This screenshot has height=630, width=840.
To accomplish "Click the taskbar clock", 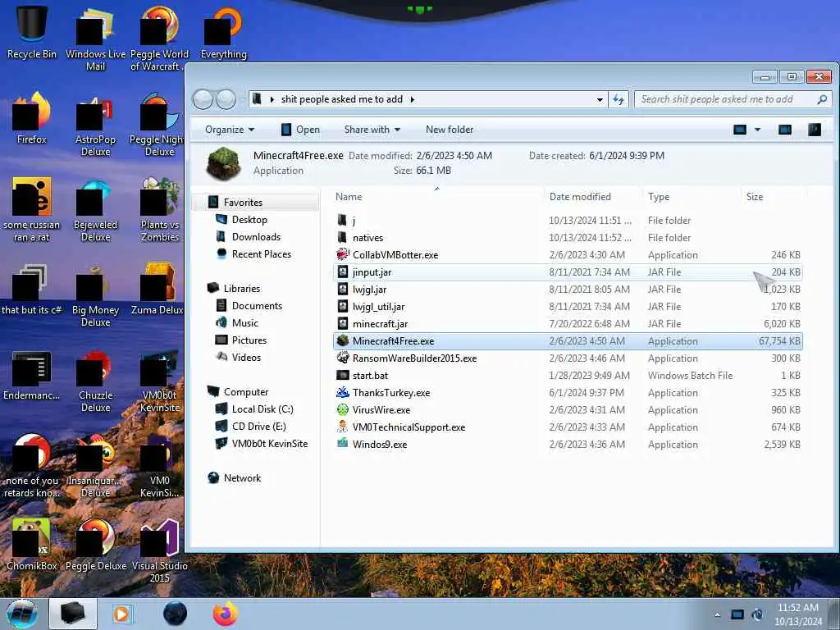I will 797,614.
